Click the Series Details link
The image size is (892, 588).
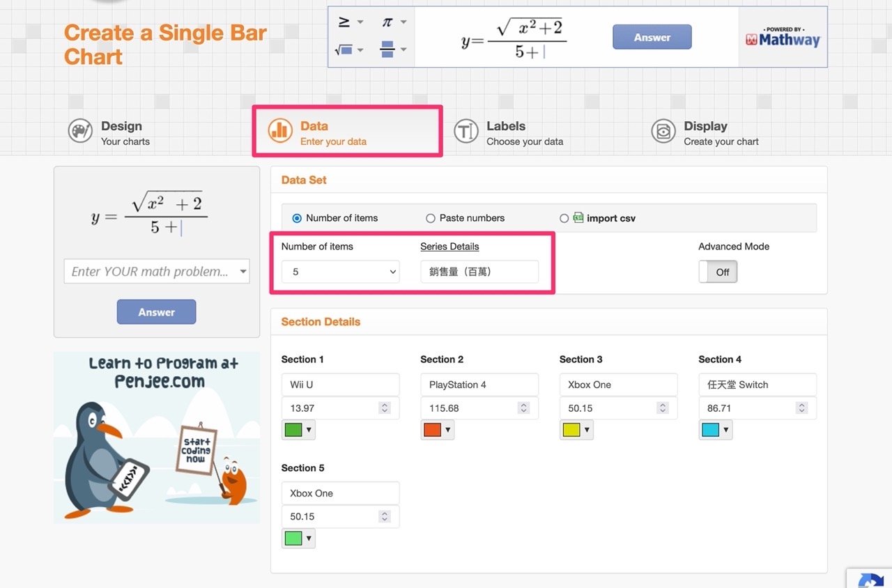[x=449, y=247]
